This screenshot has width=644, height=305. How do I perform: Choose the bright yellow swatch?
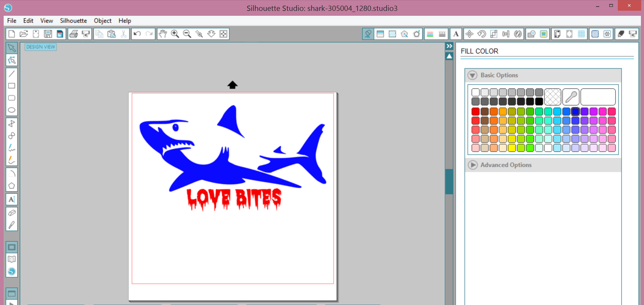pyautogui.click(x=512, y=148)
